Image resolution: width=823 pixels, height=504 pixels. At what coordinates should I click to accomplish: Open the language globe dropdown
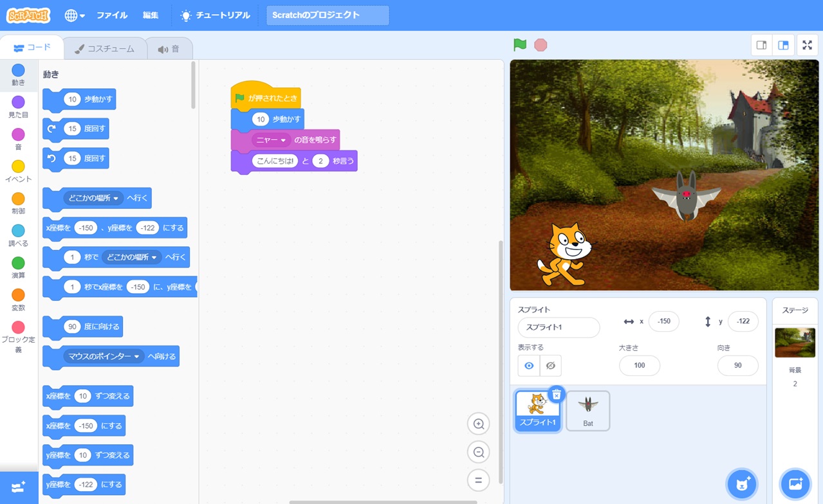75,15
